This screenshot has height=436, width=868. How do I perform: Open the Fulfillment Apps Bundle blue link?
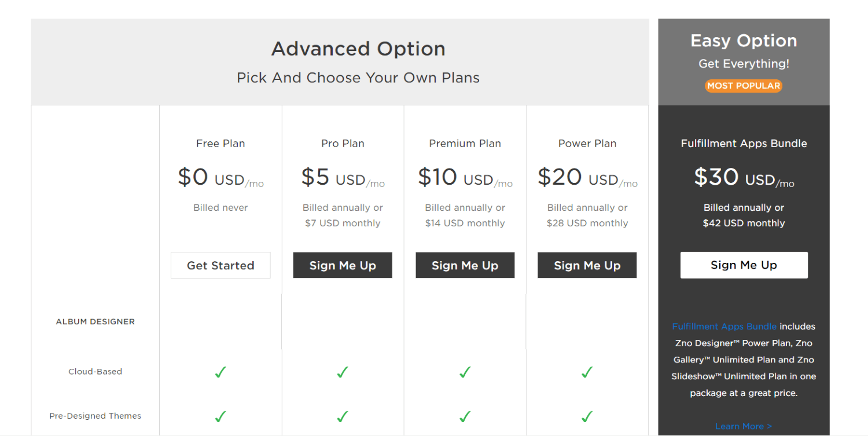[x=724, y=327]
